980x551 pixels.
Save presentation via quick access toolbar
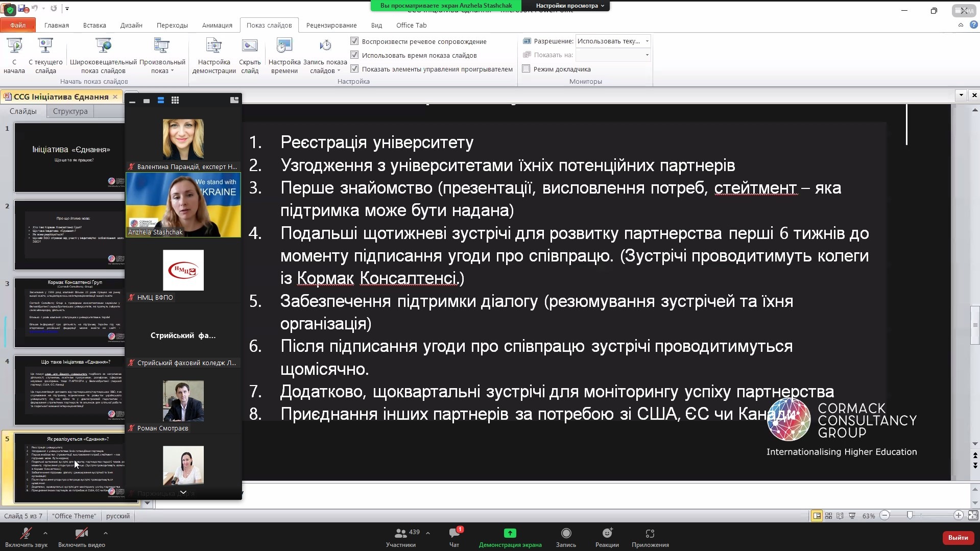(23, 9)
